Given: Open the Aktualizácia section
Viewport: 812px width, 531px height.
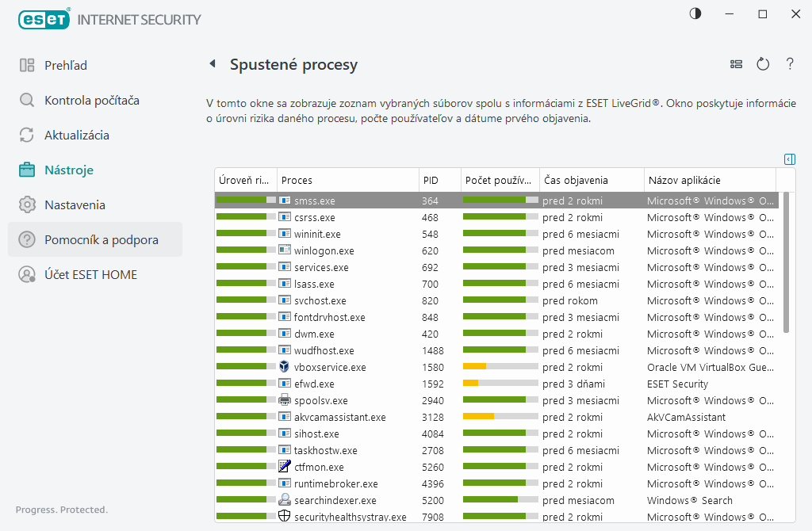Looking at the screenshot, I should (x=76, y=136).
